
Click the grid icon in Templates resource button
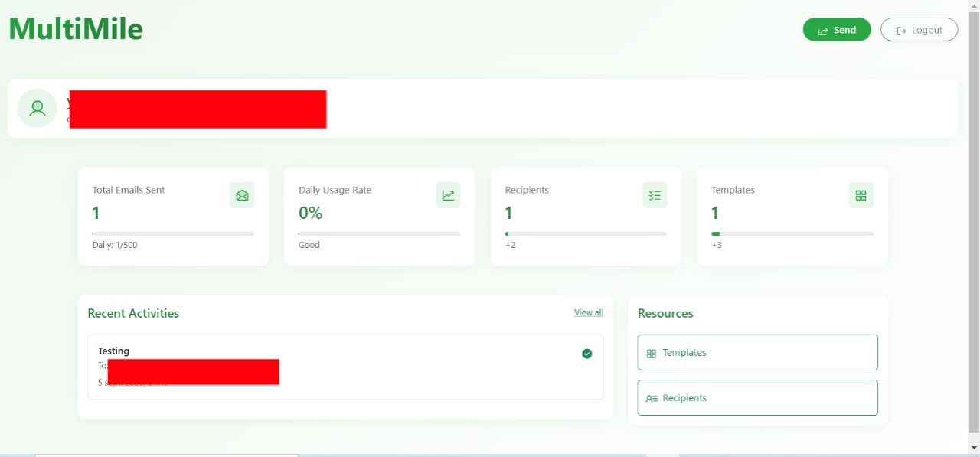click(x=652, y=354)
